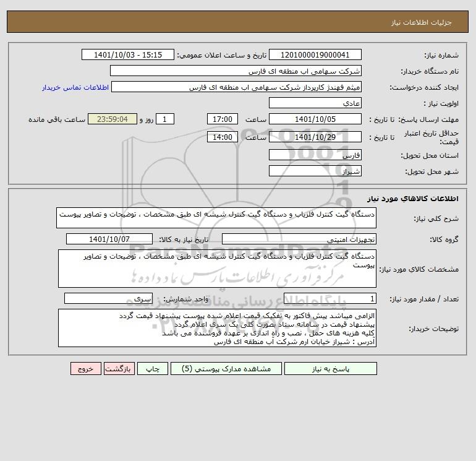Click the ساعت باقی مانده label
The height and width of the screenshot is (461, 476).
(x=57, y=119)
